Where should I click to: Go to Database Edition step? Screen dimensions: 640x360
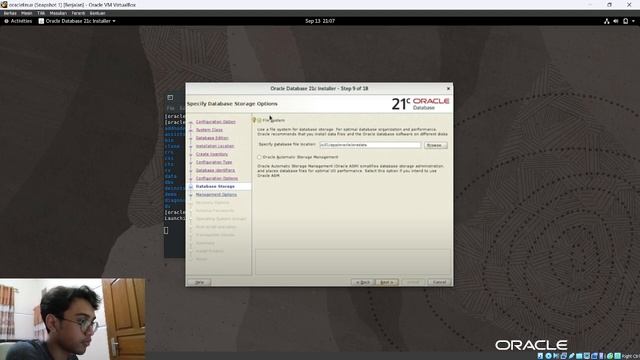point(212,138)
